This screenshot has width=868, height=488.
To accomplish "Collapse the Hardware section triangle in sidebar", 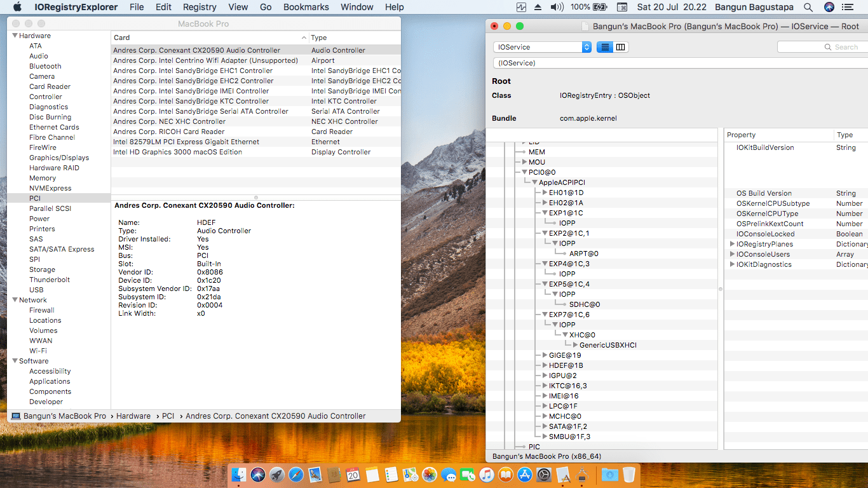I will pos(15,36).
